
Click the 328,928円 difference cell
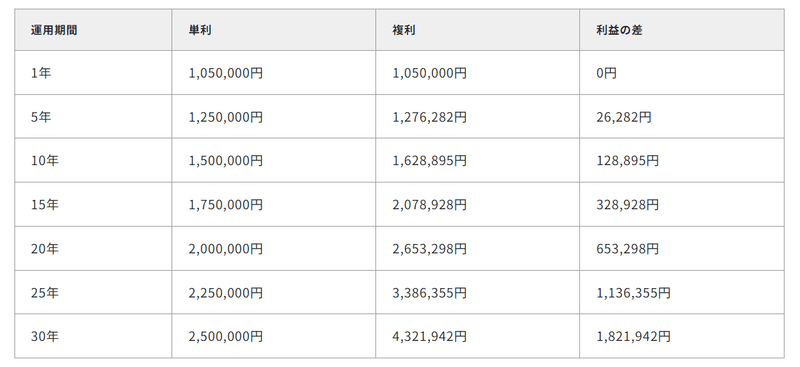point(682,204)
